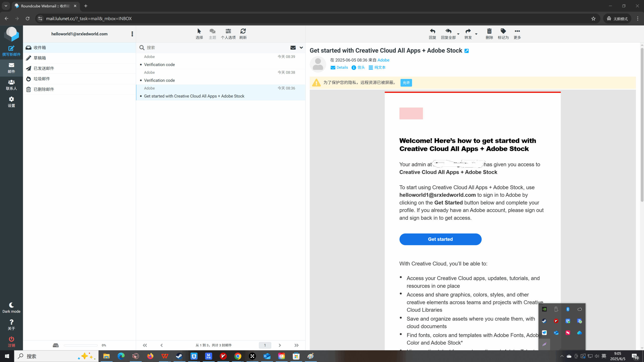Open the Deleted folder (已删除邮件)
Viewport: 644px width, 362px height.
[x=79, y=89]
